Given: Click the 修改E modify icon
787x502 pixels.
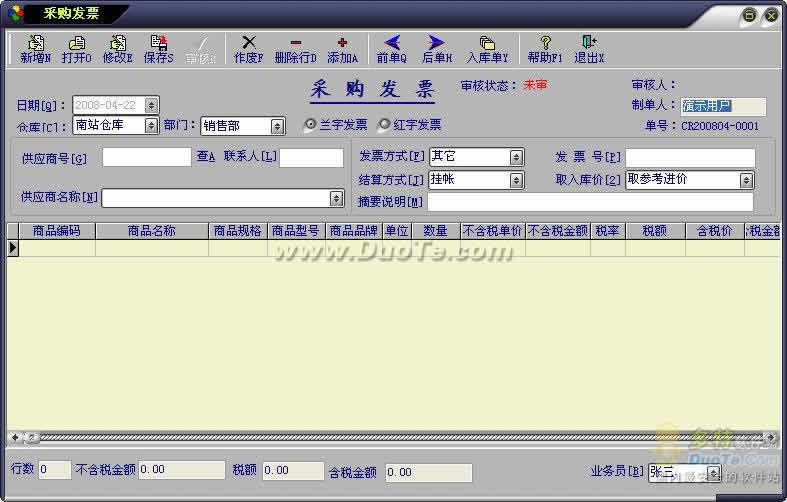Looking at the screenshot, I should click(x=117, y=50).
